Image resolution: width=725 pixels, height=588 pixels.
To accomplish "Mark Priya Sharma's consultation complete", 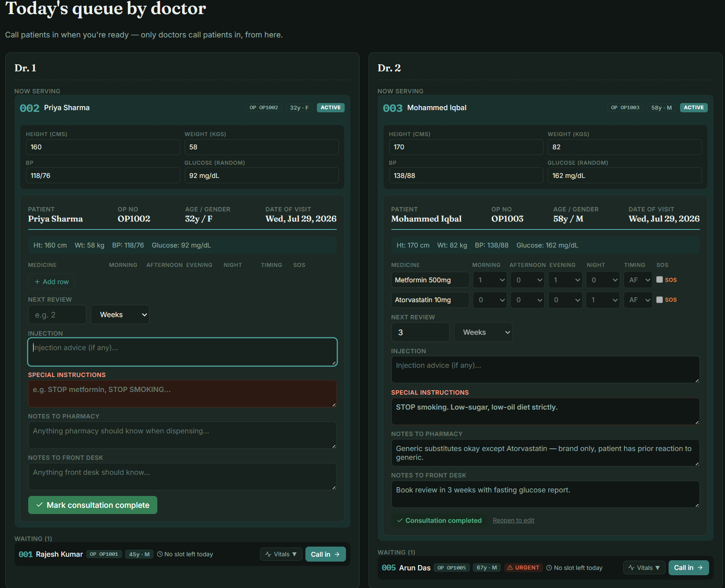I will [x=93, y=505].
